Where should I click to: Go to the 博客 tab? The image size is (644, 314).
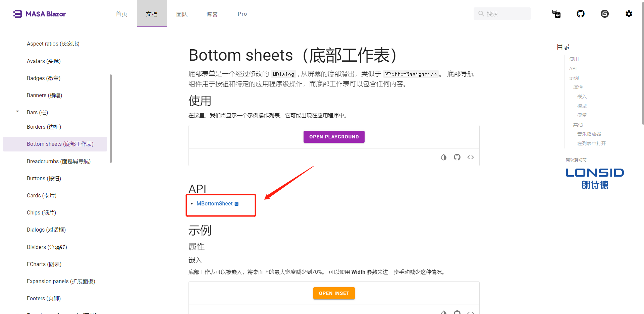tap(212, 14)
